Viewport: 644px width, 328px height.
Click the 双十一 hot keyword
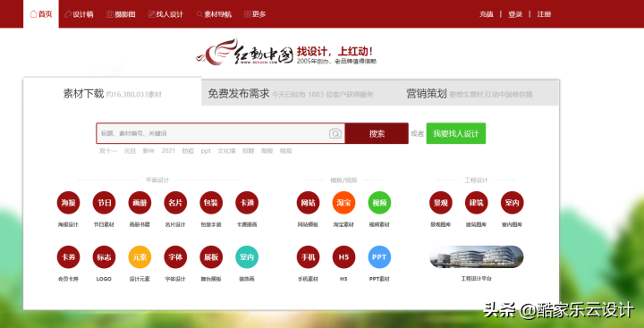pyautogui.click(x=108, y=151)
